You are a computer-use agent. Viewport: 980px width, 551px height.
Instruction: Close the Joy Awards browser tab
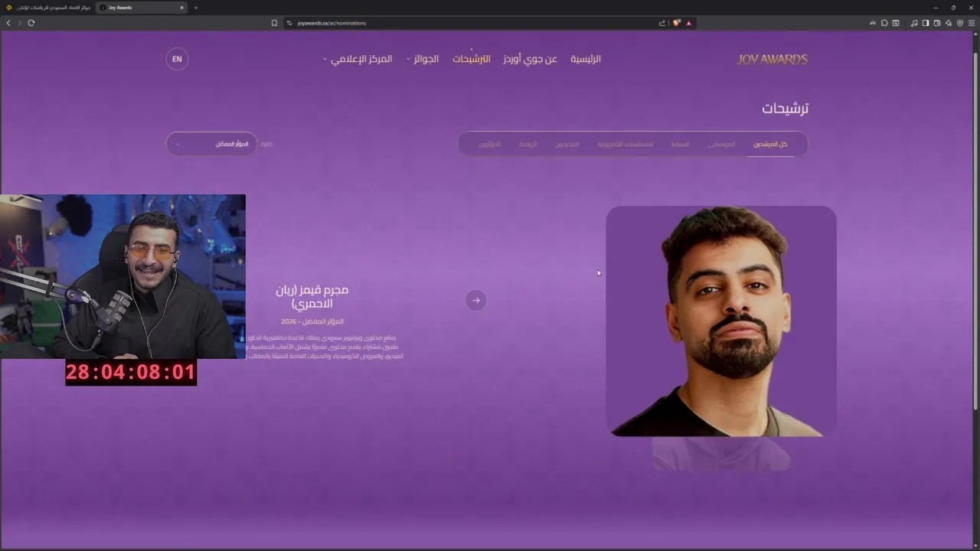[x=181, y=8]
